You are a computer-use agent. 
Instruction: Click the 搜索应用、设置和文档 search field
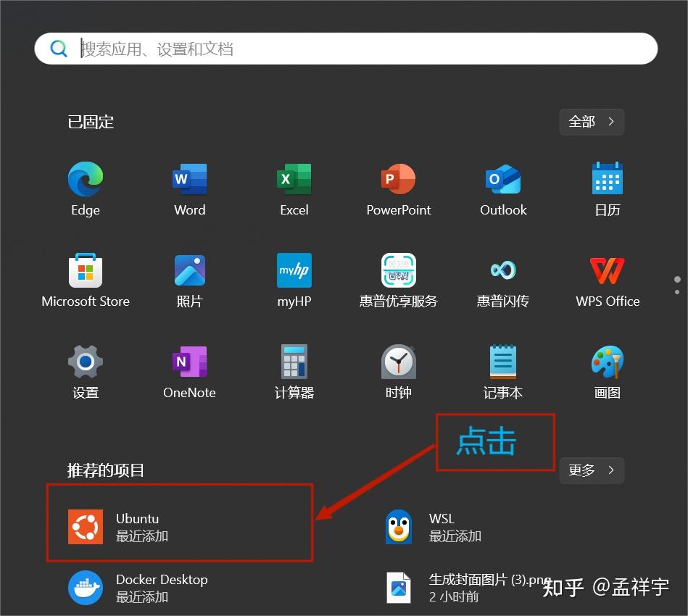click(346, 49)
